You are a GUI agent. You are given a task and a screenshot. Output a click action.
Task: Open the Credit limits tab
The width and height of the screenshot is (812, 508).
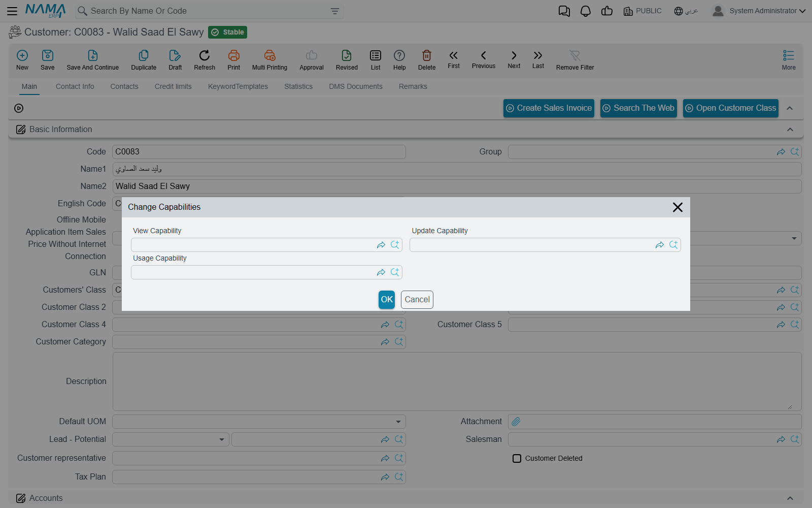(173, 86)
